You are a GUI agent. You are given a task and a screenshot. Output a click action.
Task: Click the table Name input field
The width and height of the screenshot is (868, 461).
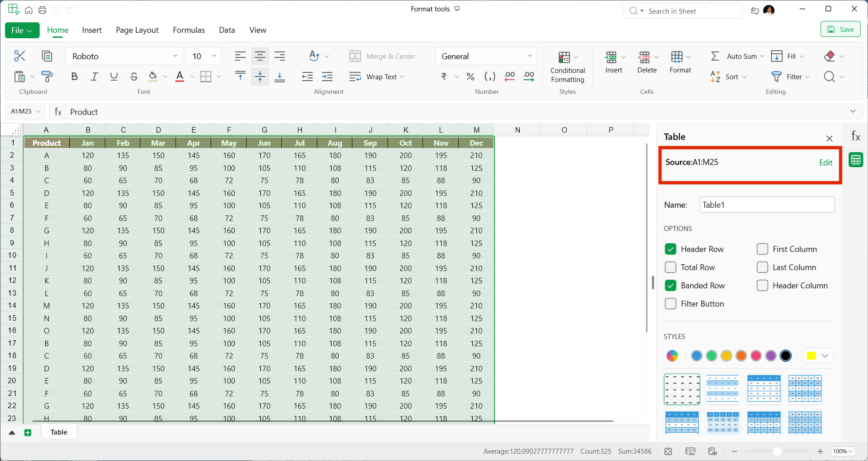click(767, 205)
